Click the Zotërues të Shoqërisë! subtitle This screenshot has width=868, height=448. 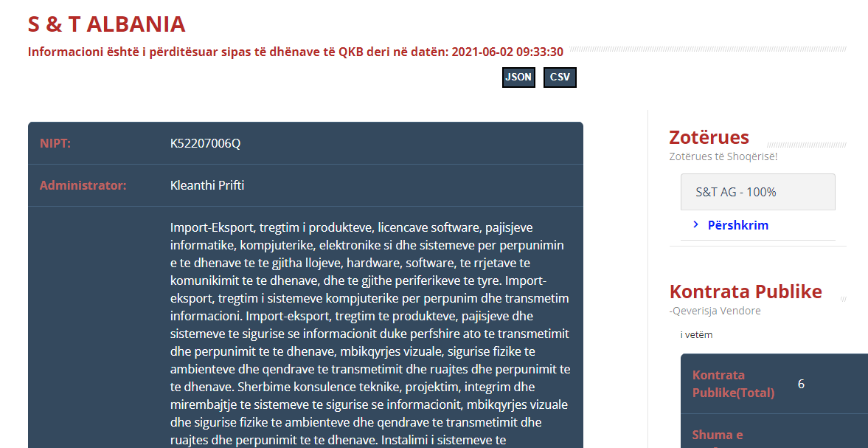(723, 156)
